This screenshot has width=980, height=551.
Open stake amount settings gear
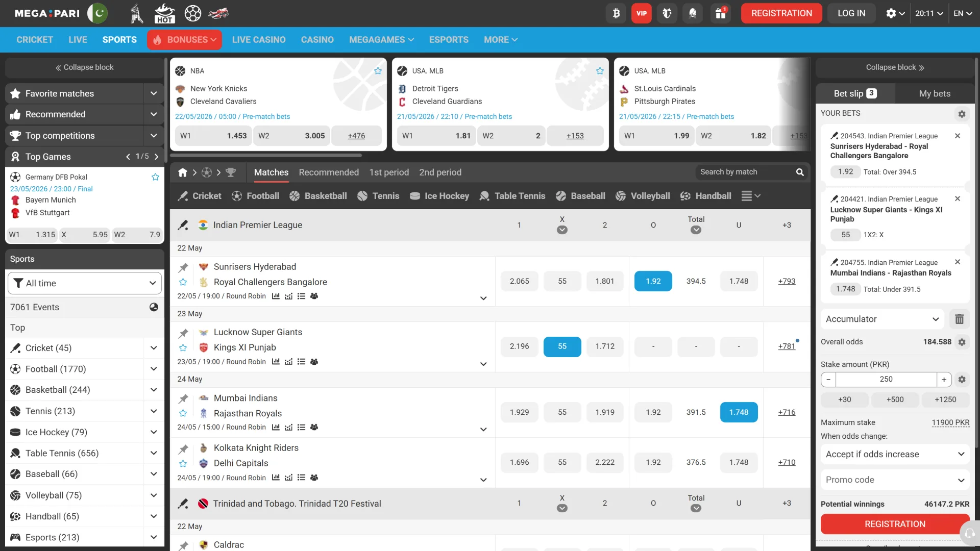coord(962,379)
